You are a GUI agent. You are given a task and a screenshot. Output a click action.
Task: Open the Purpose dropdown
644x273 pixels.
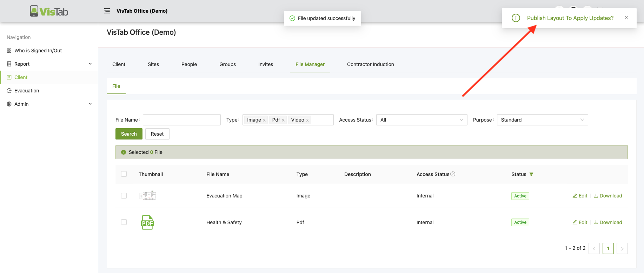(542, 120)
